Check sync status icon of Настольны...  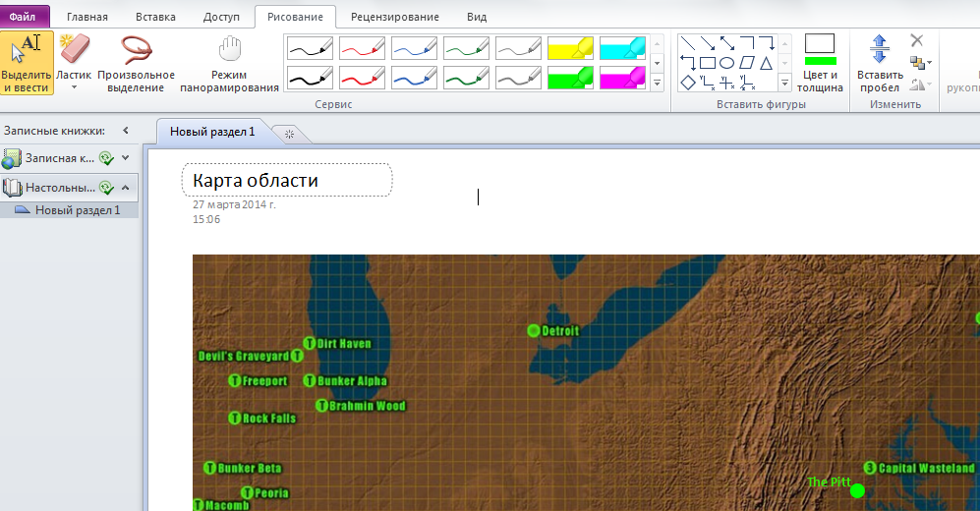tap(107, 188)
